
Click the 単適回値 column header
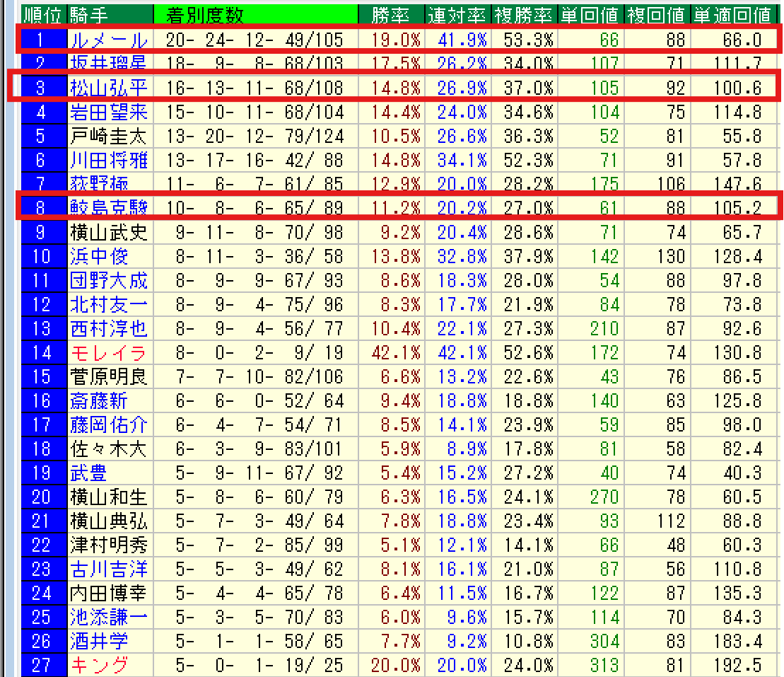click(x=732, y=14)
